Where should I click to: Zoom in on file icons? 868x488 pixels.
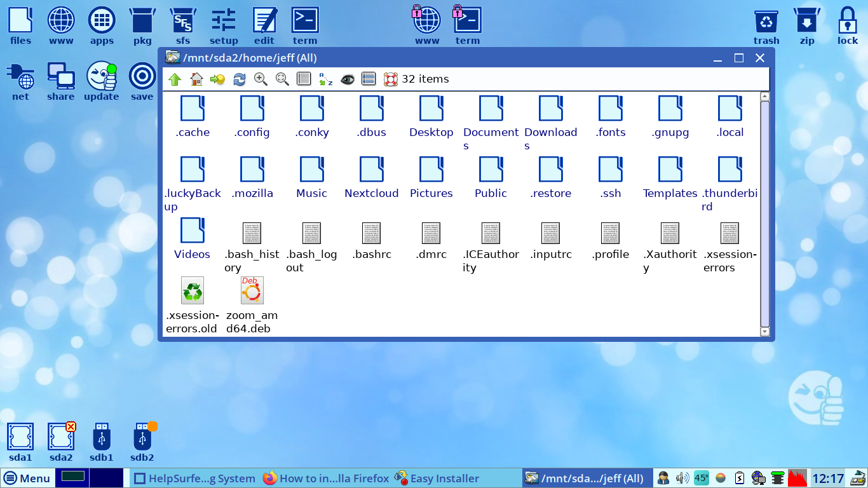tap(261, 79)
